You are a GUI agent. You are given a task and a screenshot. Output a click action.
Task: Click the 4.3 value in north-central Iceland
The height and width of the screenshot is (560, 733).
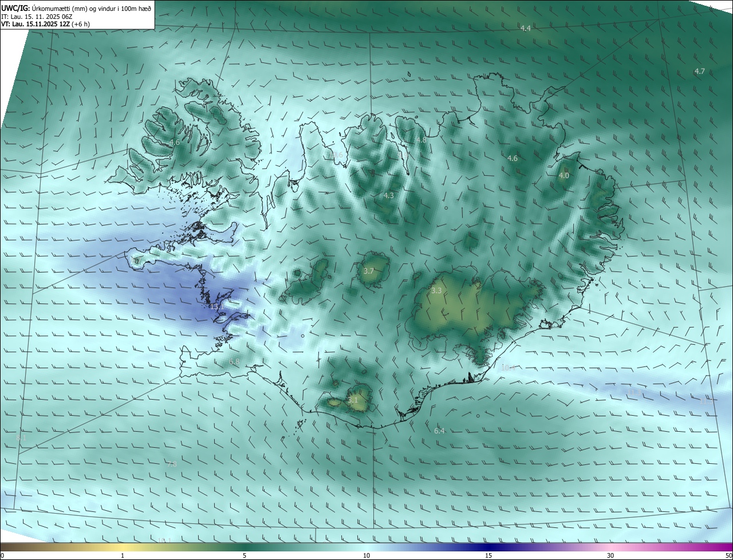389,195
